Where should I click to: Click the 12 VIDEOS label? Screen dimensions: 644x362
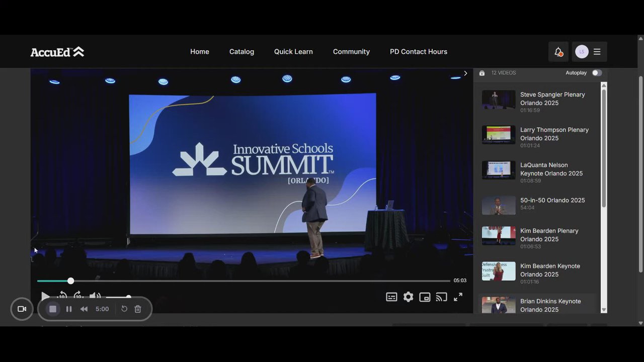point(504,73)
